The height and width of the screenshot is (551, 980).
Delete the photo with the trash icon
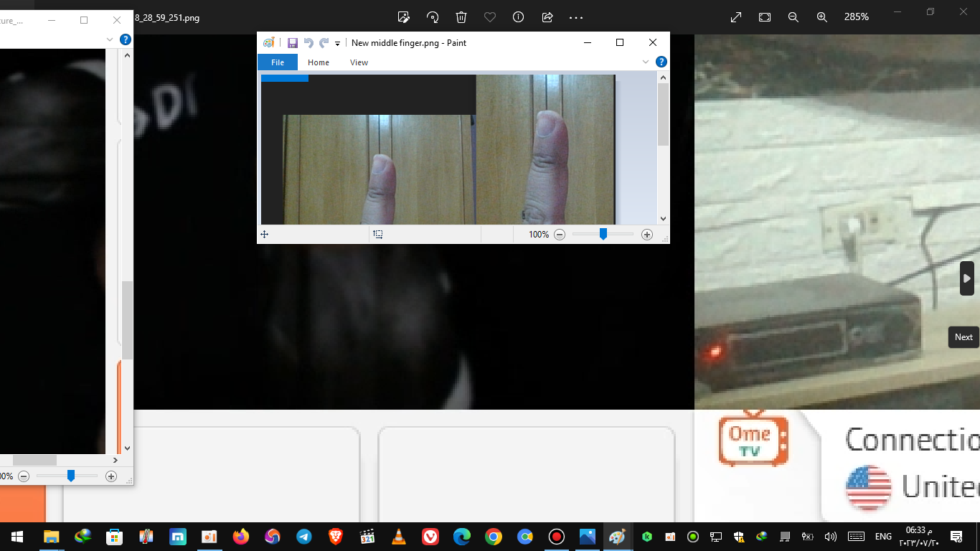click(461, 17)
